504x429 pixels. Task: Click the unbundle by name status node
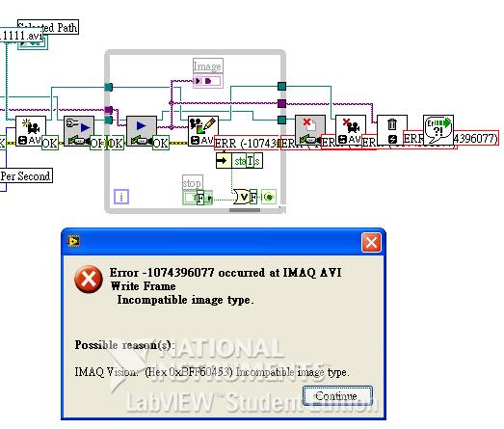239,161
